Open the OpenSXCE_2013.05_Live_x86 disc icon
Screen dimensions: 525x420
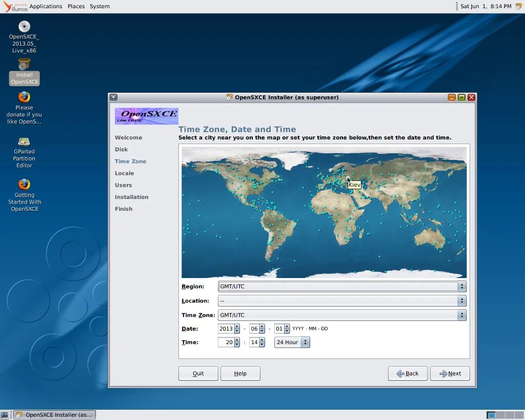(23, 27)
